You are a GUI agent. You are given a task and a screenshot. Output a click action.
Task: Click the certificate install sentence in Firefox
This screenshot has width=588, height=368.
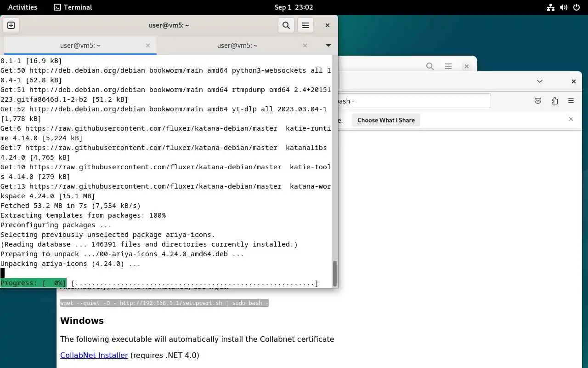point(197,339)
